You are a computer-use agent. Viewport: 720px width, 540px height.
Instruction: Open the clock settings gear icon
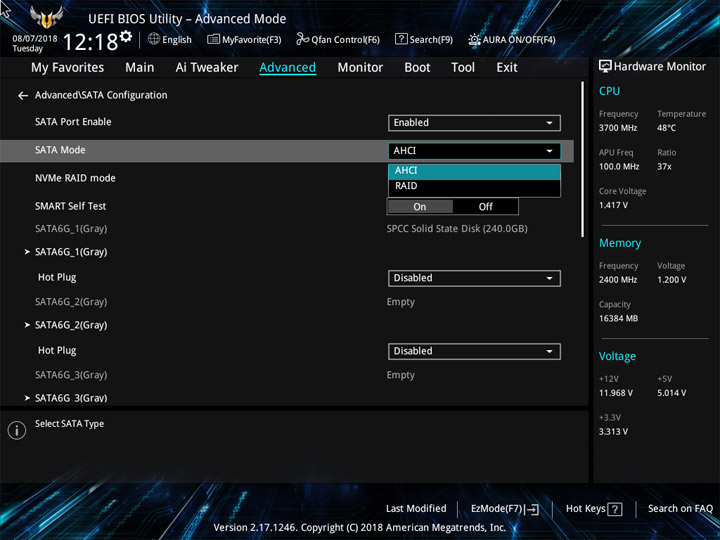point(125,36)
